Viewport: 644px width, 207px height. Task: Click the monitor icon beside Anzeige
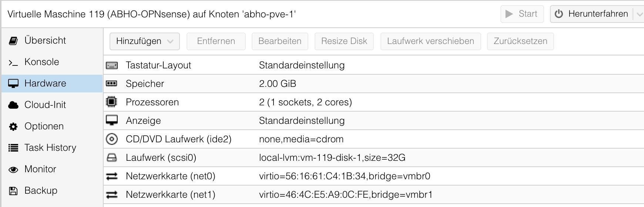(111, 120)
